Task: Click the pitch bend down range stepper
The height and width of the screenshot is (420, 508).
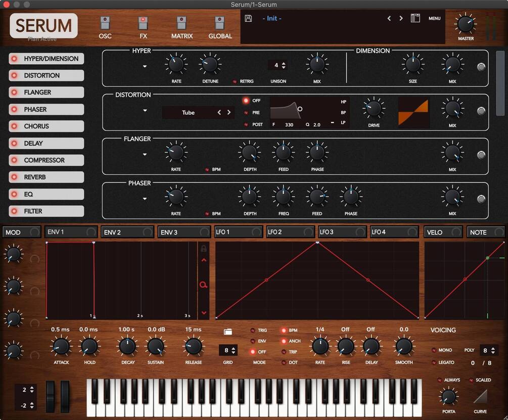Action: (32, 405)
